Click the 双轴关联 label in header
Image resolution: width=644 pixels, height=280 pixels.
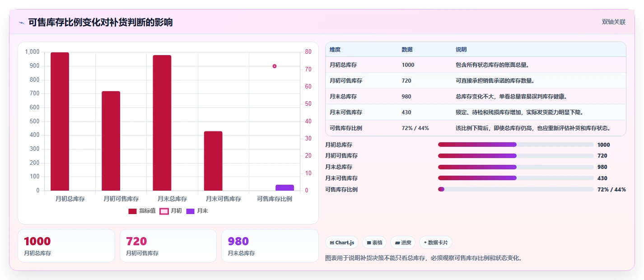tap(614, 22)
